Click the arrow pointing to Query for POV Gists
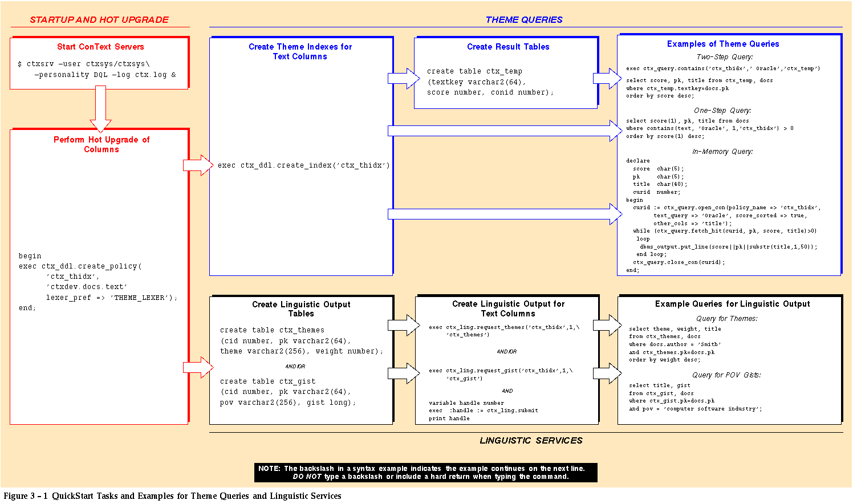The width and height of the screenshot is (853, 504). [x=607, y=373]
